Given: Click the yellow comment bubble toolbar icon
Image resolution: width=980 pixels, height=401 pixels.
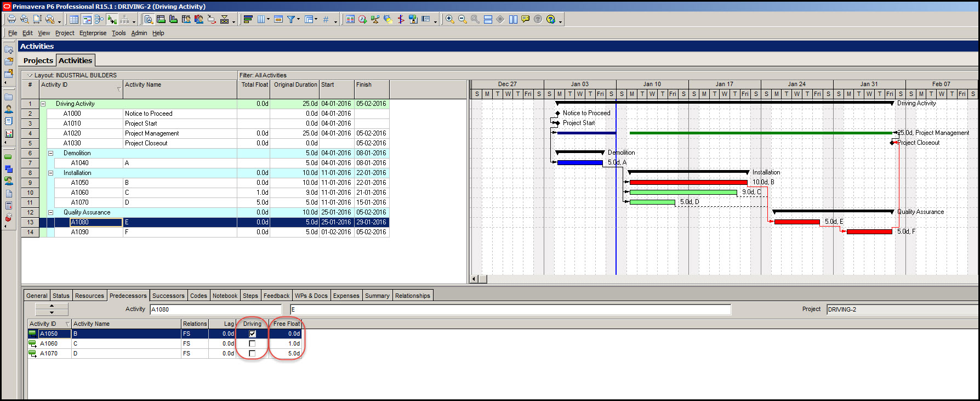Looking at the screenshot, I should [x=526, y=19].
